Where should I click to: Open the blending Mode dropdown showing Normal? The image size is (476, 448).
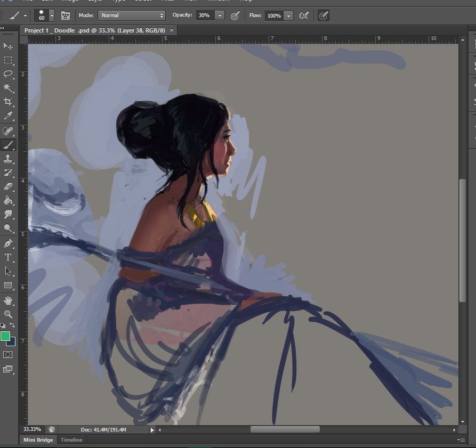(132, 15)
